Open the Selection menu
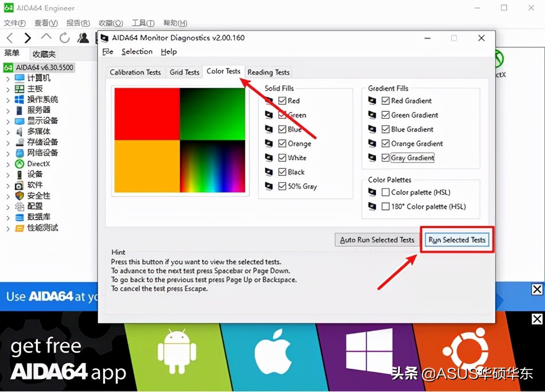Viewport: 545px width, 392px height. click(x=137, y=52)
